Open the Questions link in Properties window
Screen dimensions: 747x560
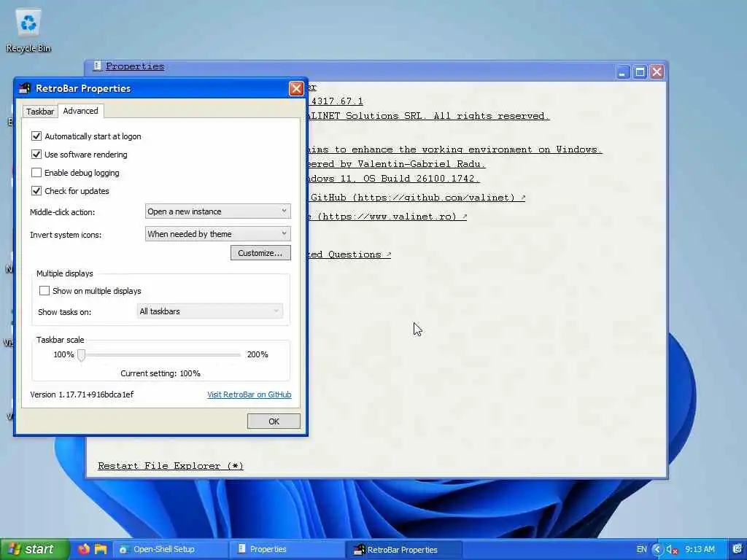click(349, 254)
